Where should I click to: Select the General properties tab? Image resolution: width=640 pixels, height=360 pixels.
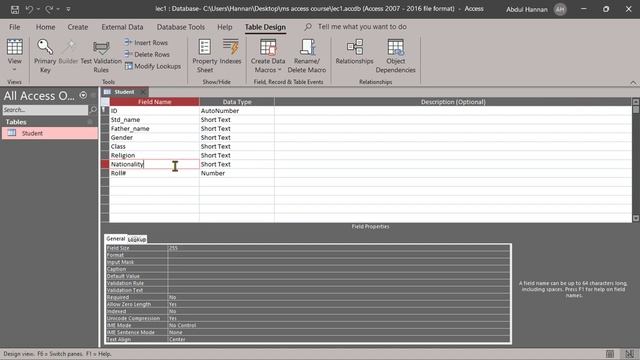pyautogui.click(x=116, y=238)
